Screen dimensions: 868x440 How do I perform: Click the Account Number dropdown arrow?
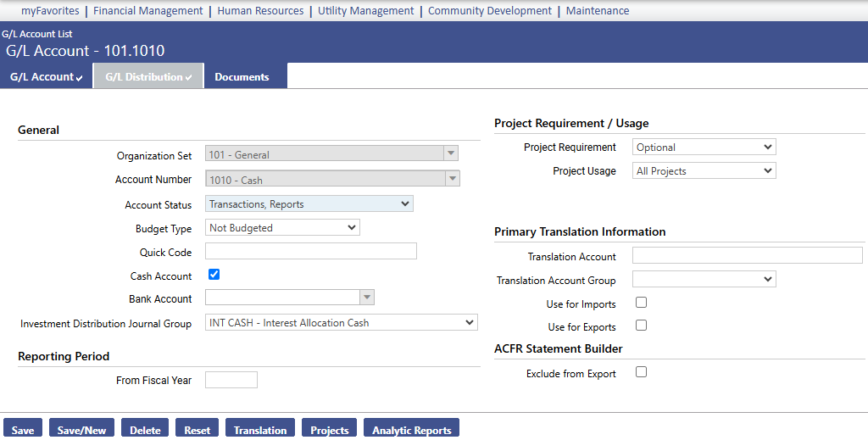453,179
